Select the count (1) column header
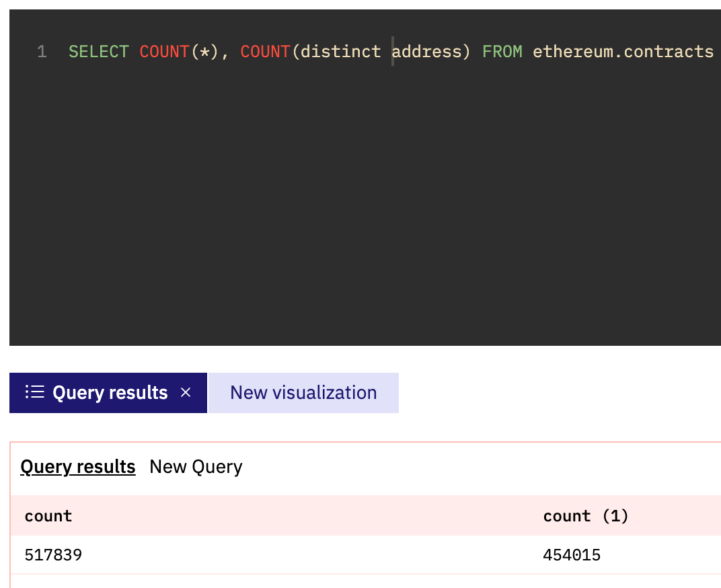Screen dimensions: 721x588 [585, 516]
